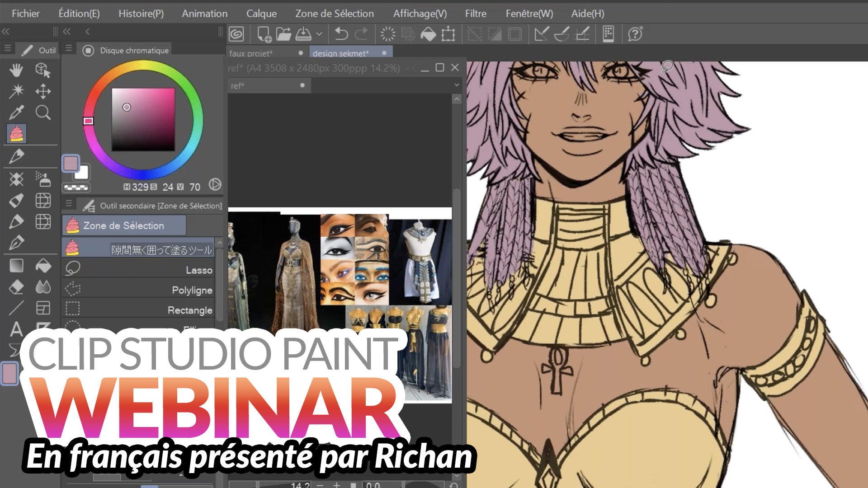This screenshot has height=488, width=868.
Task: Toggle Snap to Ruler in toolbar
Action: 541,34
